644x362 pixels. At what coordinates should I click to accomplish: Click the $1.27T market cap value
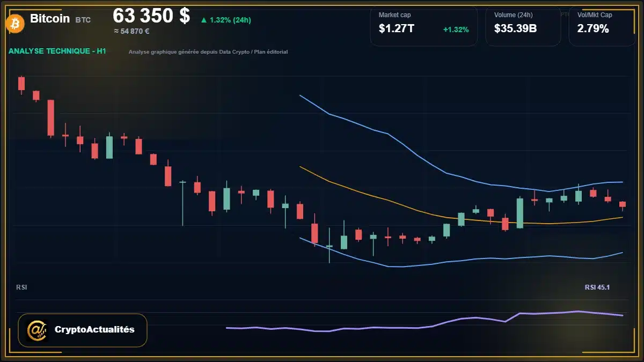[x=397, y=29]
